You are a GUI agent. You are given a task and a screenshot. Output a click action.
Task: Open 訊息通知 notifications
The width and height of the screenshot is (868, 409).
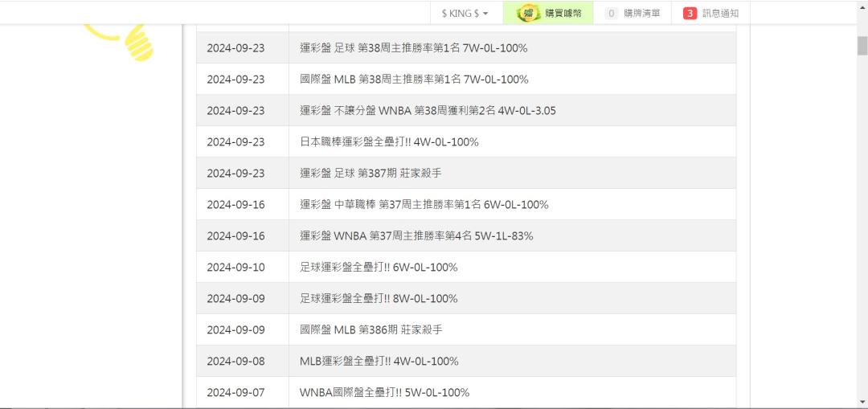(x=710, y=14)
